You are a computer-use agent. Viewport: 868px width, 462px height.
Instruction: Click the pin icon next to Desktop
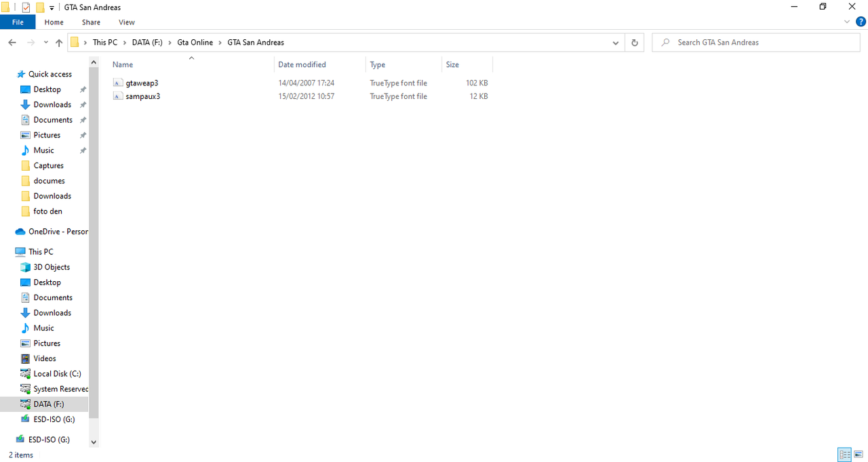(x=83, y=89)
